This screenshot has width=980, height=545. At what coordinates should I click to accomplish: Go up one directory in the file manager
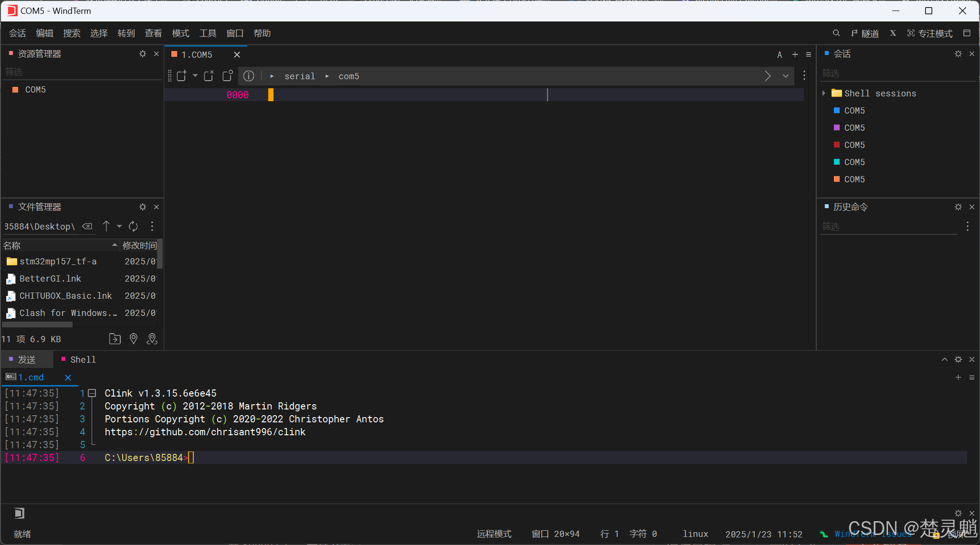[106, 226]
